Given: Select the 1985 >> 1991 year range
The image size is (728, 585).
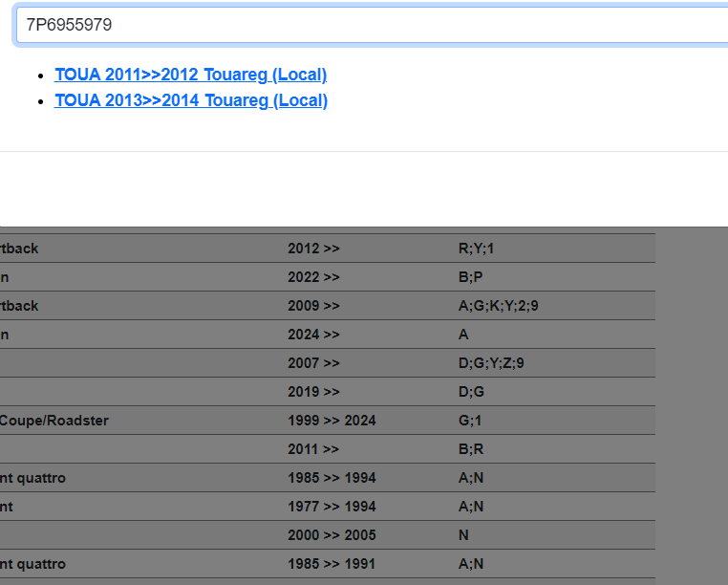Looking at the screenshot, I should 332,564.
